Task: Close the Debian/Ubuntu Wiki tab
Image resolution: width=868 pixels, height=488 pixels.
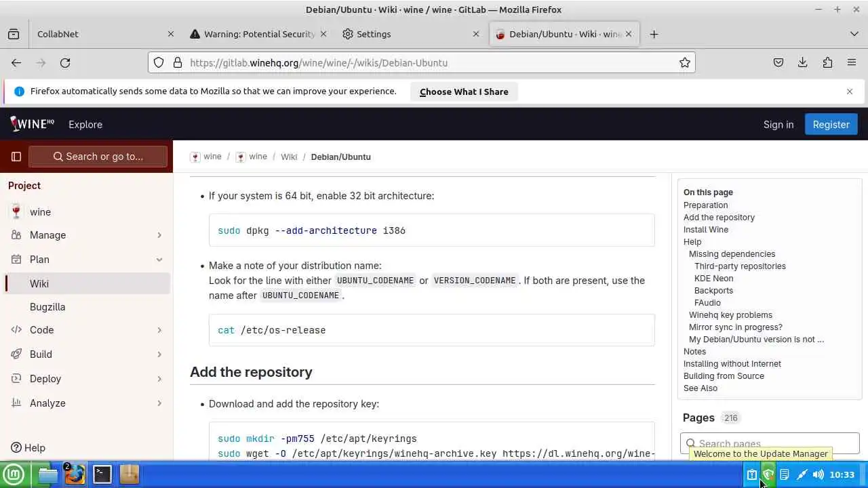Action: click(629, 34)
